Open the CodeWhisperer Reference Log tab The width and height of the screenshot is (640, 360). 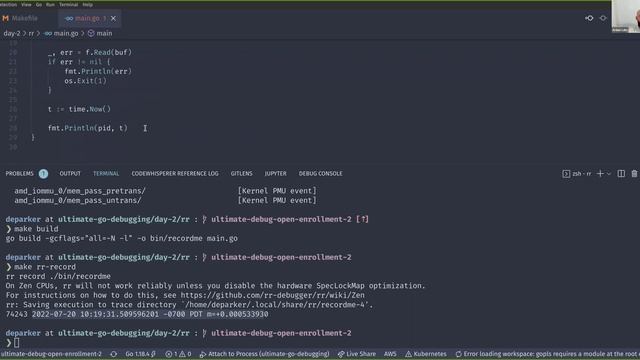(x=175, y=173)
